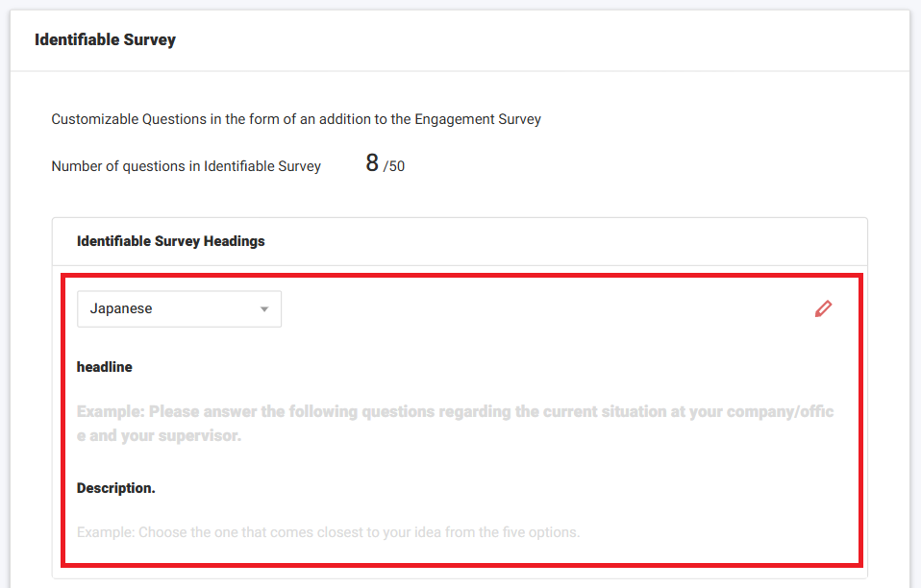
Task: Click the Identifiable Survey Headings section header
Action: [x=170, y=241]
